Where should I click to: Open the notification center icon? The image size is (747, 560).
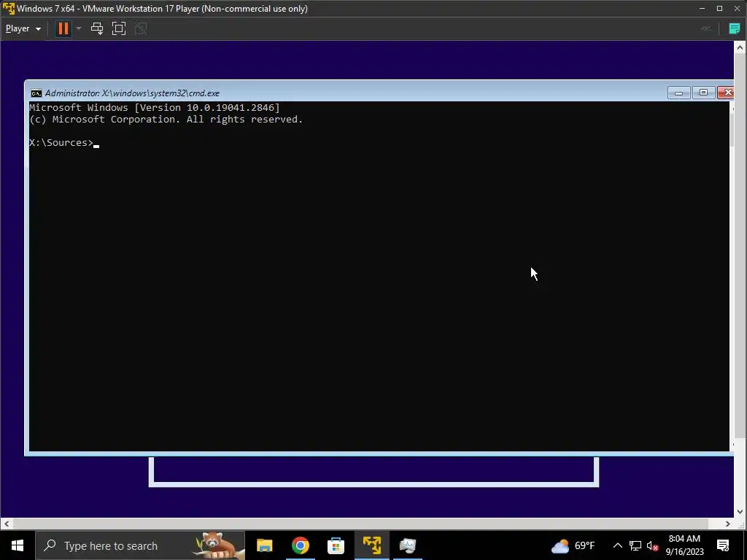(x=723, y=545)
